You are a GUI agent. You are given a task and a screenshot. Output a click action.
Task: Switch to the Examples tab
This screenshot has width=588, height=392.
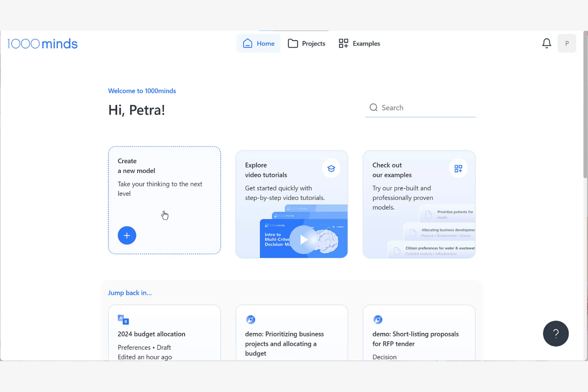[x=359, y=43]
